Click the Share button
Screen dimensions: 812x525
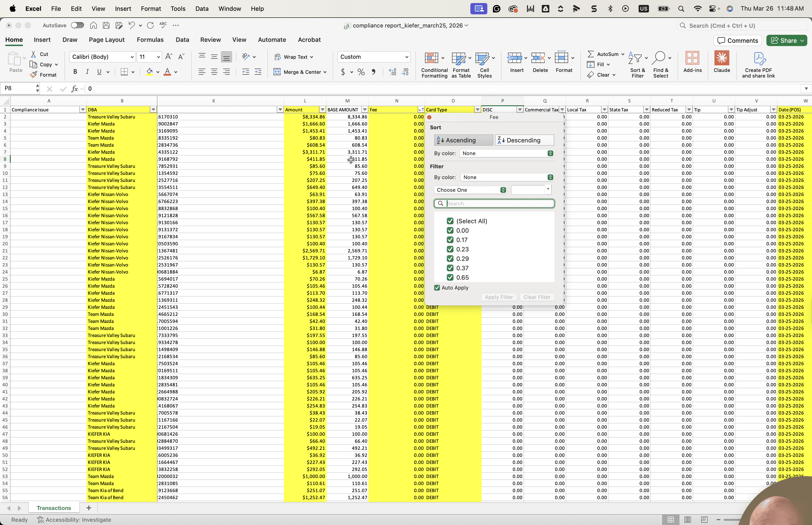click(x=786, y=41)
